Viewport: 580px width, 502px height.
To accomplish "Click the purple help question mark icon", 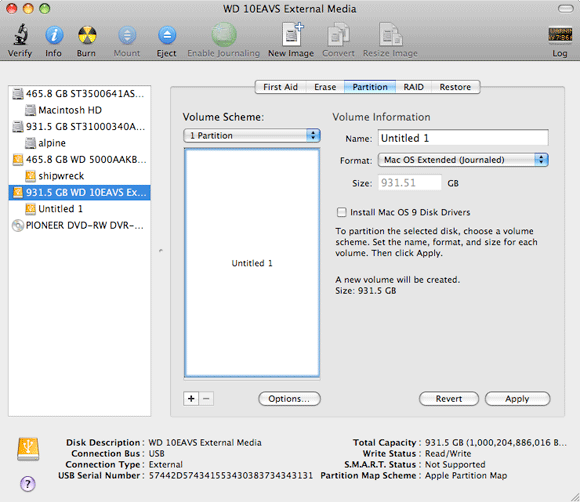I will tap(28, 484).
